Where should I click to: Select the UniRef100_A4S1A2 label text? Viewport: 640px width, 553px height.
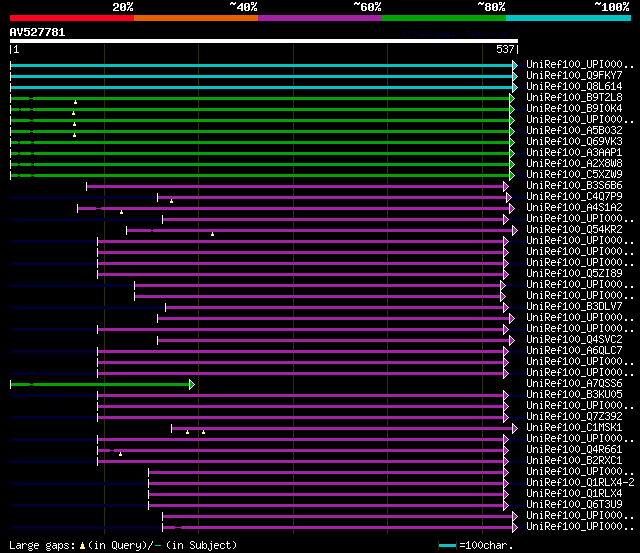(x=574, y=208)
